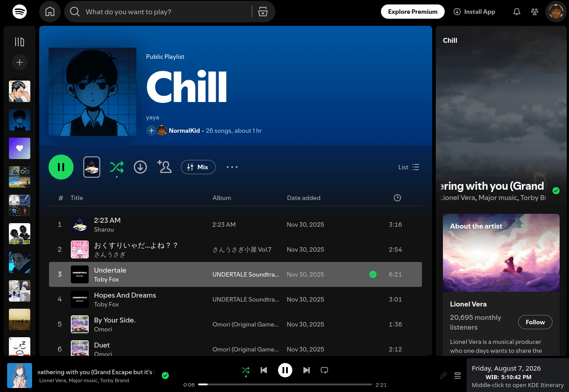569x392 pixels.
Task: Toggle shuffle in the bottom player bar
Action: 246,370
